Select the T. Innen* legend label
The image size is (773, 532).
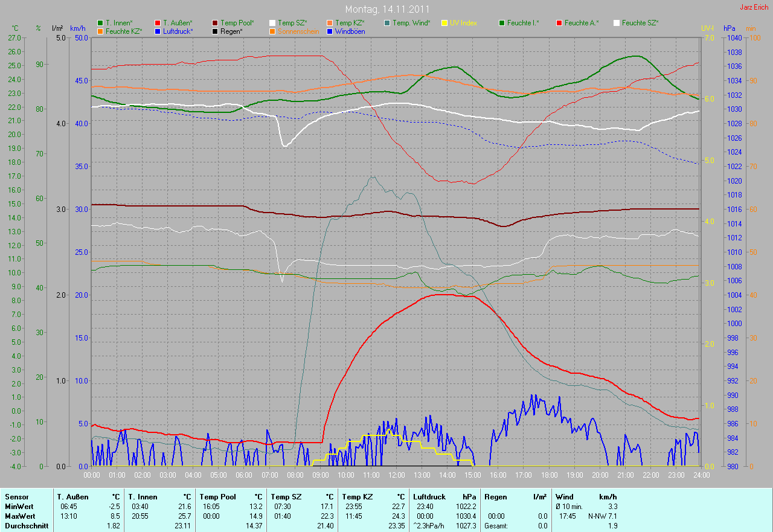click(x=119, y=23)
